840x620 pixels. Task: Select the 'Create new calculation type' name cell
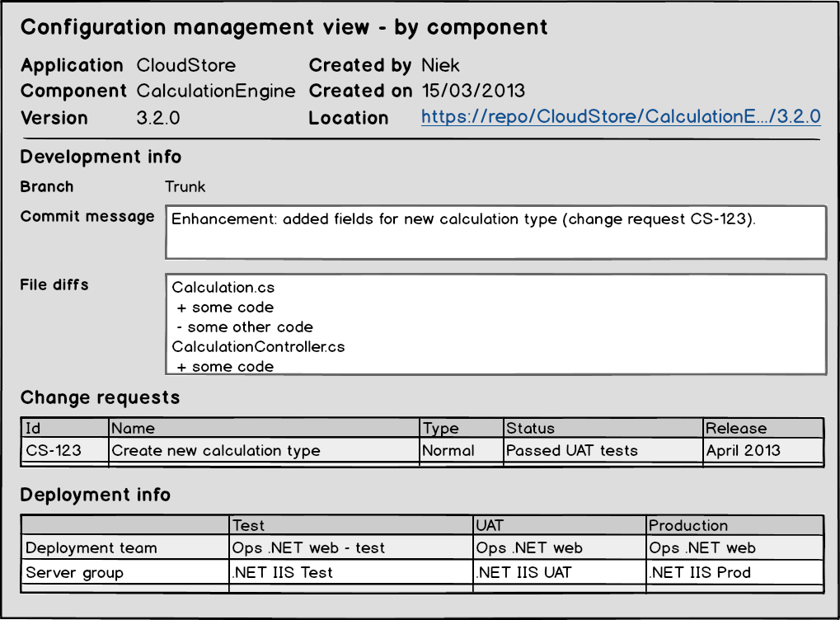tap(264, 450)
